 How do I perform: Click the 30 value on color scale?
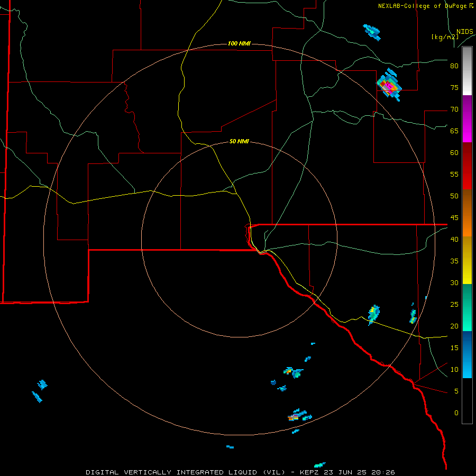454,282
